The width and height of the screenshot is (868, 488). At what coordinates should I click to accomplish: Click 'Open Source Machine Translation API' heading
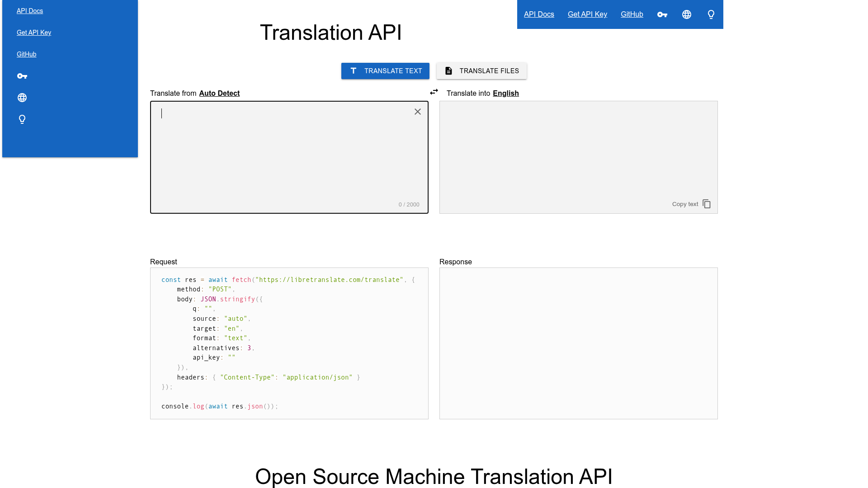[434, 477]
